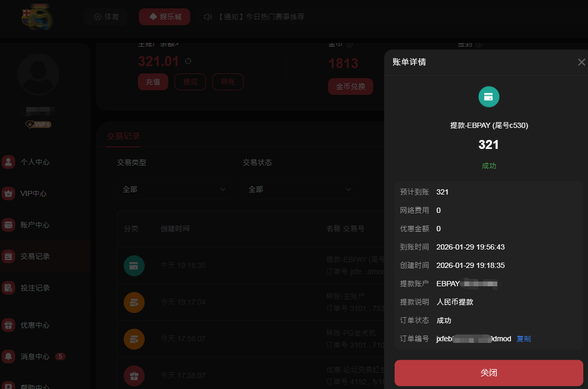The image size is (588, 389).
Task: Open 投注记录 from the sidebar icon
Action: pyautogui.click(x=8, y=288)
